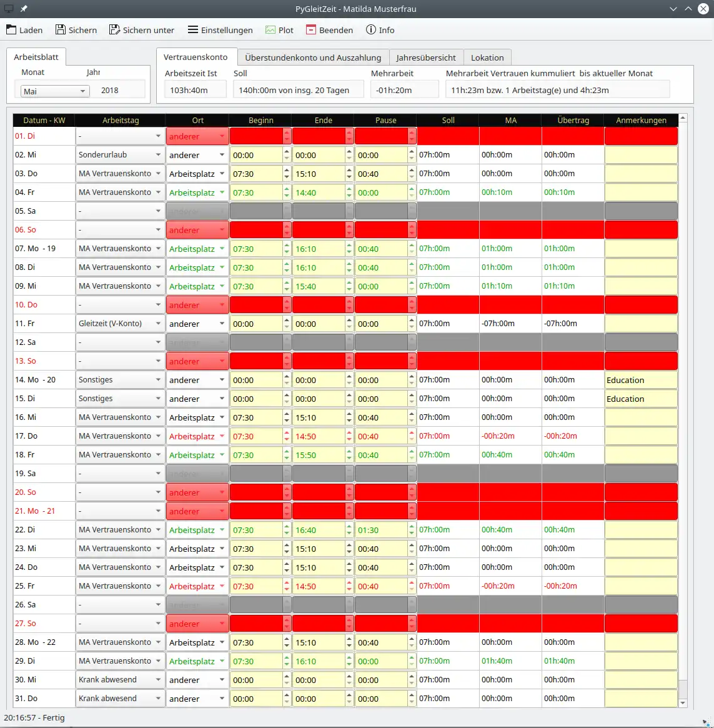Click the date cell 10. Do
714x728 pixels.
[x=44, y=305]
